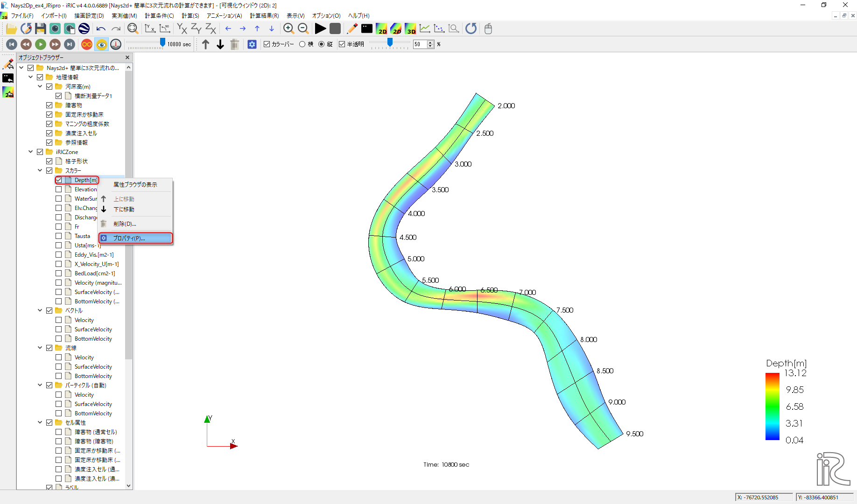Click the zoom out magnifier icon
The image size is (857, 504).
click(x=303, y=29)
